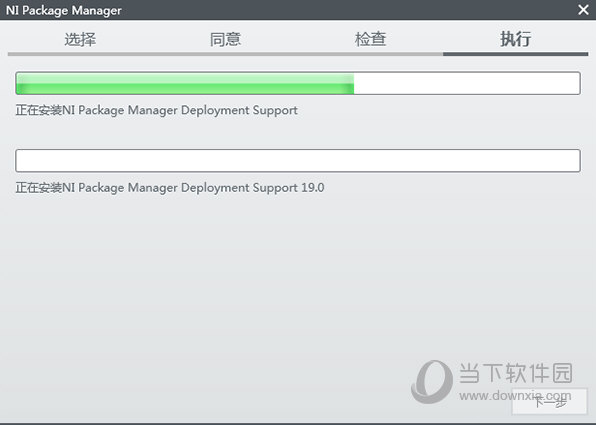
Task: Open the 同意 step tab
Action: [x=225, y=40]
